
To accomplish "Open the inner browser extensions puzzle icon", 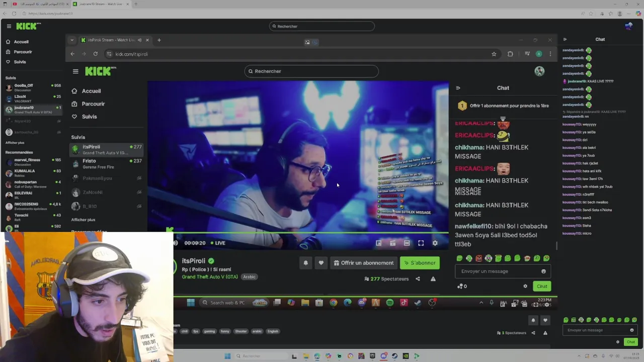I will [510, 54].
